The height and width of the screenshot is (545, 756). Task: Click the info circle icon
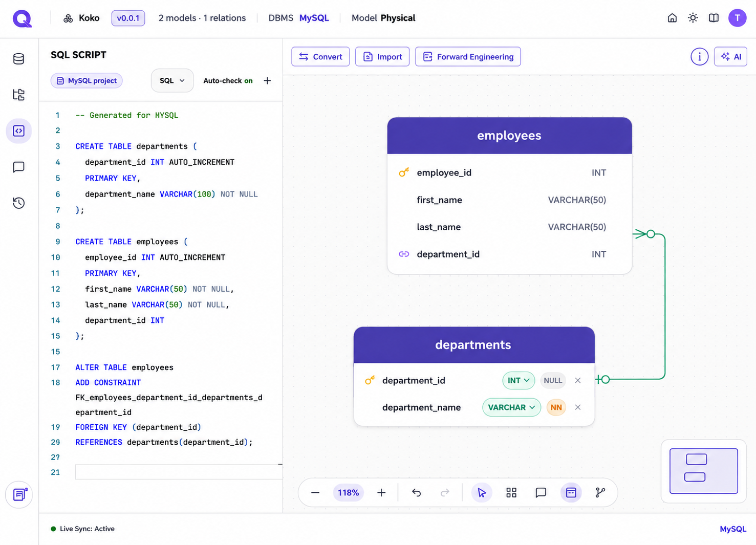click(x=699, y=57)
